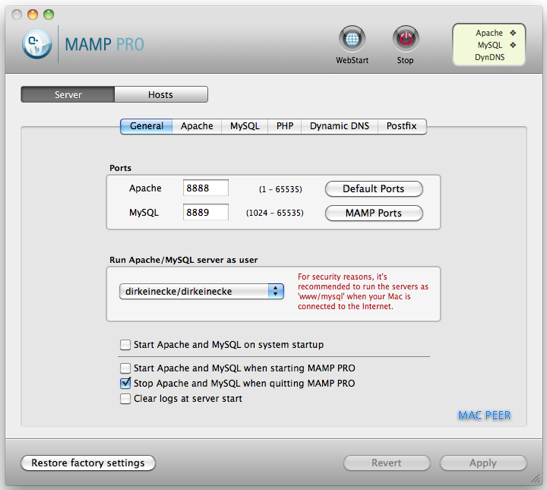
Task: Click the window resize grip corner
Action: 535,478
